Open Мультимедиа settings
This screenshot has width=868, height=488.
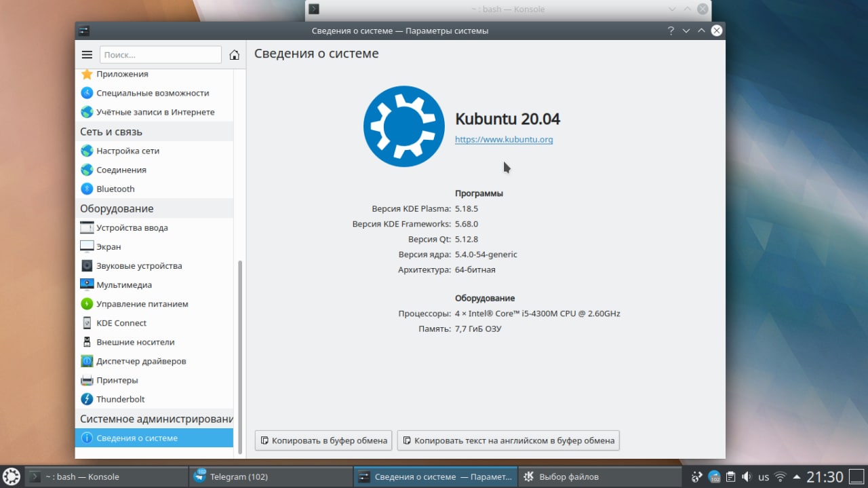pyautogui.click(x=154, y=284)
